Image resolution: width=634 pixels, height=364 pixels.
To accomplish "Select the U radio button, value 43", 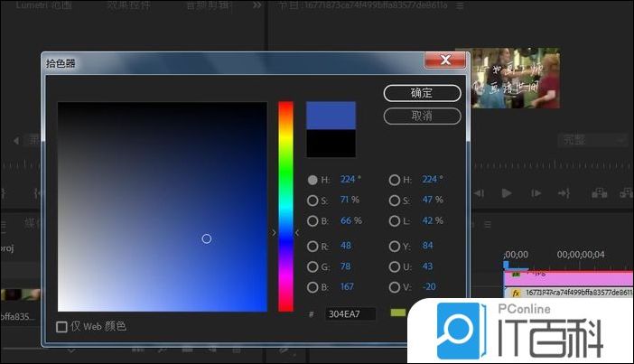I will (395, 267).
